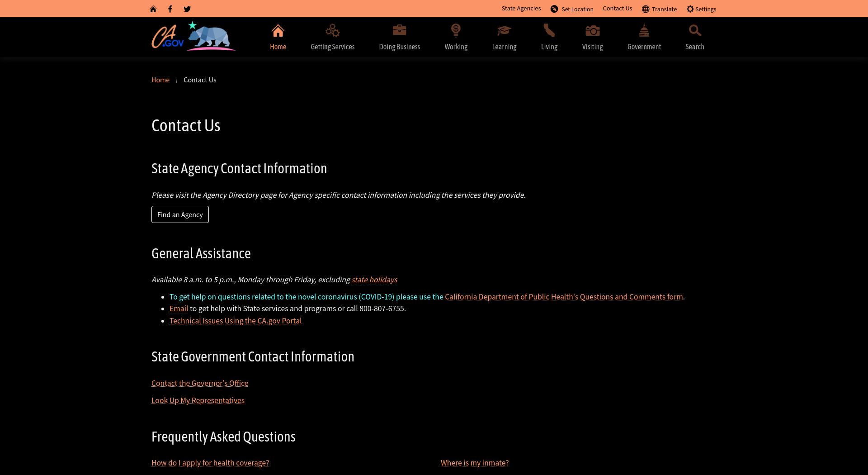
Task: Open Public Health Questions and Comments form link
Action: pos(564,297)
